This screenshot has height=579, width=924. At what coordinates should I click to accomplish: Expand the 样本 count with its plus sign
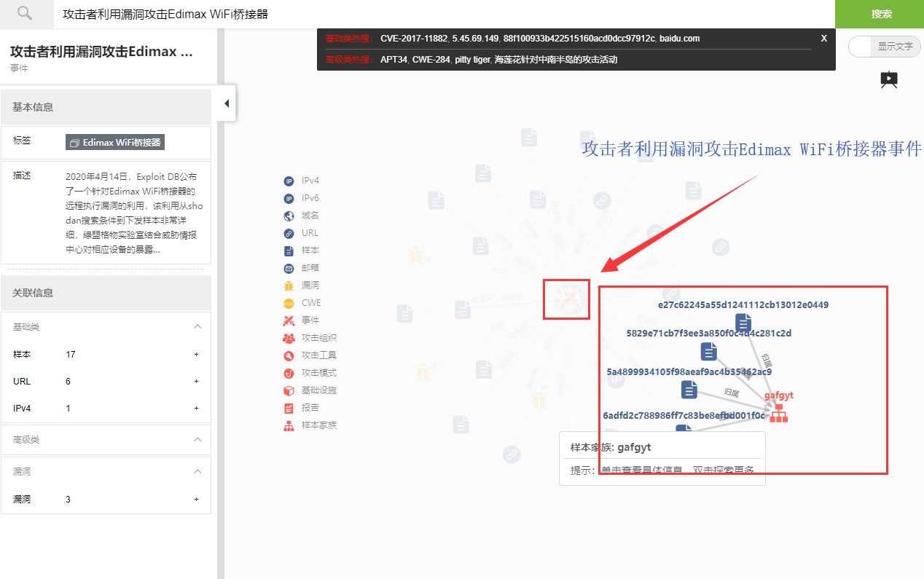(195, 354)
